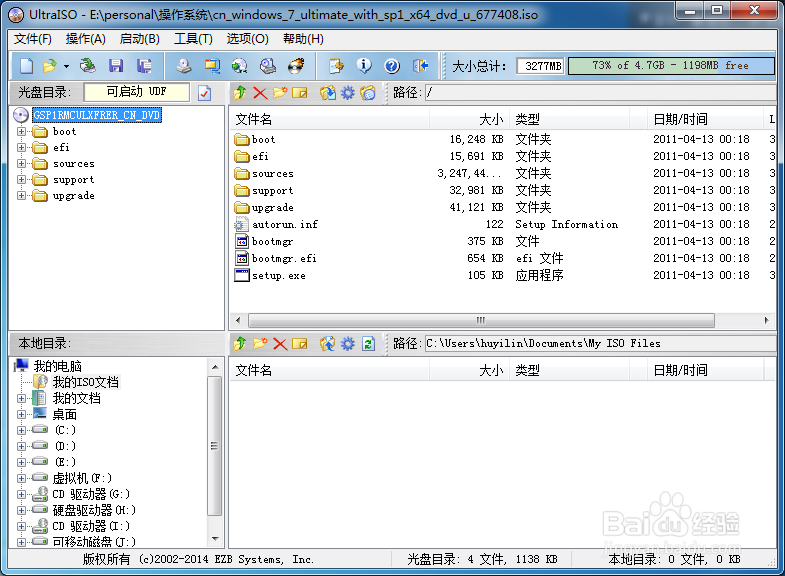The image size is (785, 576).
Task: Click the Make CD/DVD image icon
Action: click(x=184, y=66)
